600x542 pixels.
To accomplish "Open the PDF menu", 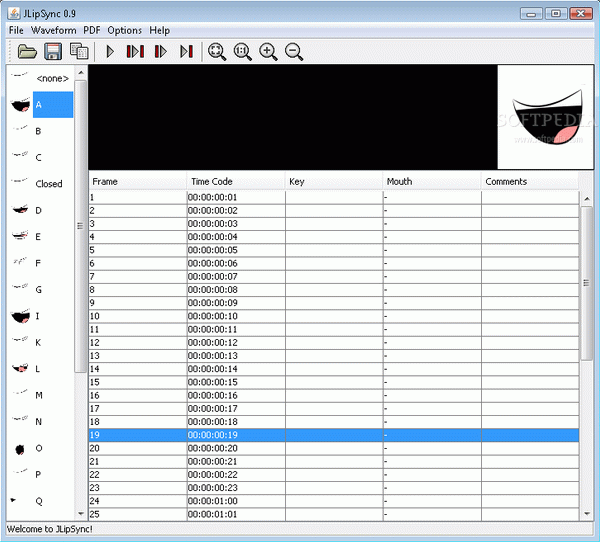I will (x=92, y=30).
